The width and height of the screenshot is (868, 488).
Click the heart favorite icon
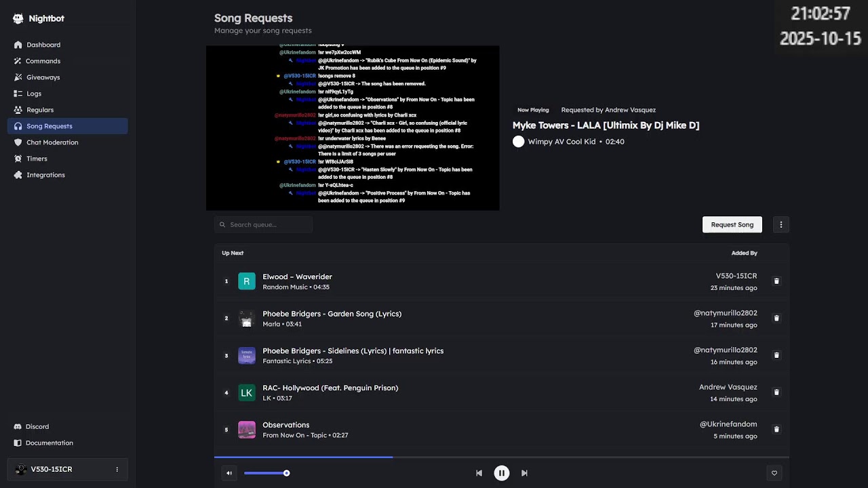[x=774, y=473]
